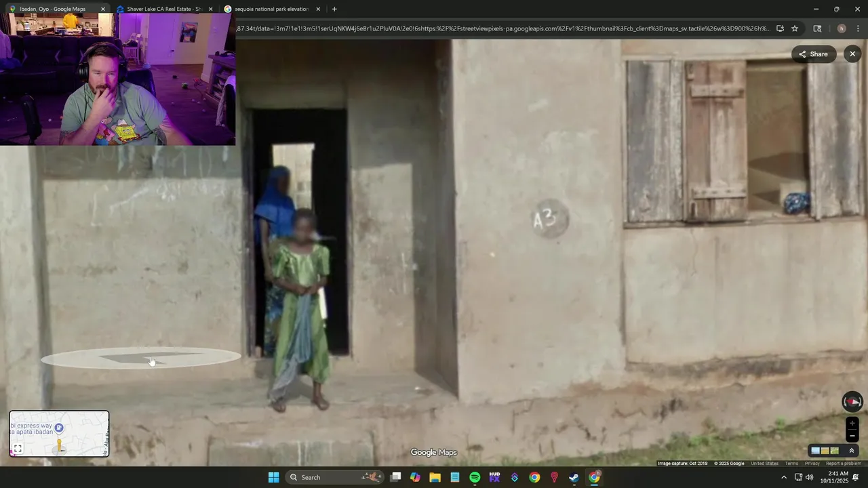Open the red map pin app in the taskbar
The height and width of the screenshot is (488, 868).
coord(554,477)
